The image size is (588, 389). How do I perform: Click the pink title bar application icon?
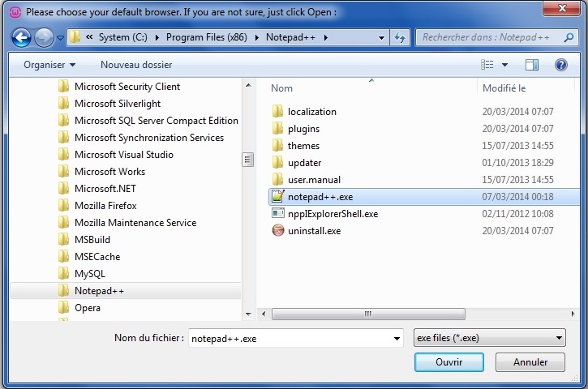coord(15,12)
